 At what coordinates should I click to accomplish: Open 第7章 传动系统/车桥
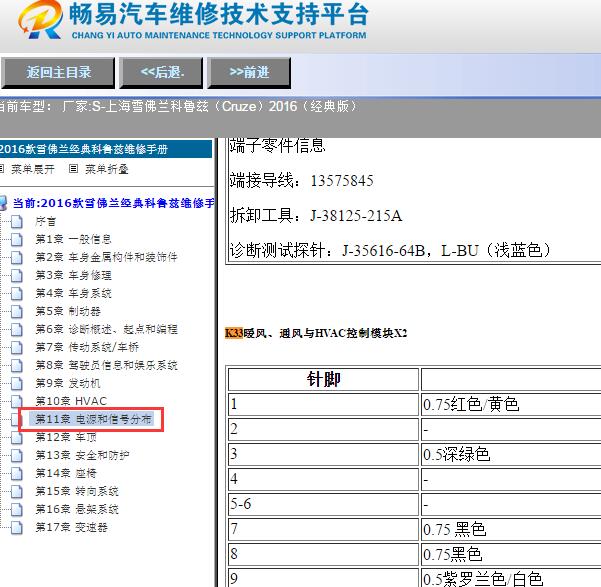(x=87, y=347)
